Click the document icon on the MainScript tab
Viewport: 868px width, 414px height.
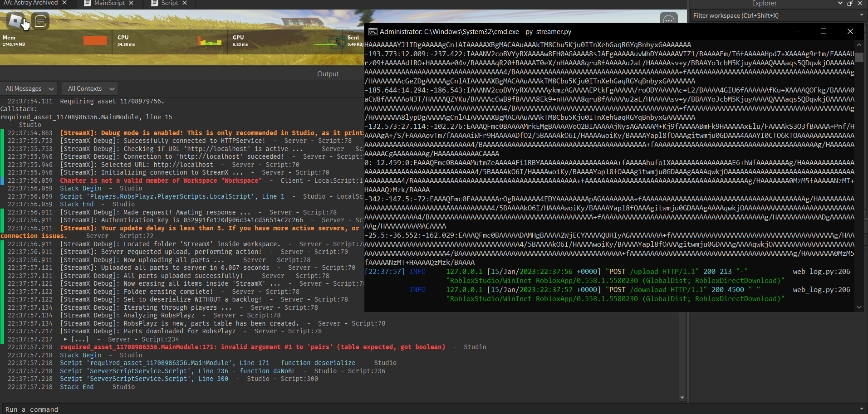(x=87, y=4)
